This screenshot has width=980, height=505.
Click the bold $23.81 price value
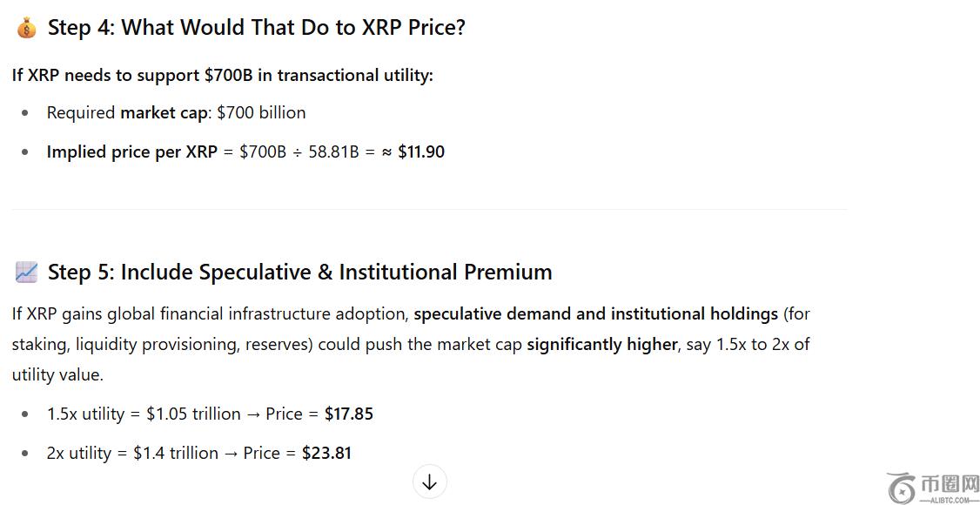(326, 454)
